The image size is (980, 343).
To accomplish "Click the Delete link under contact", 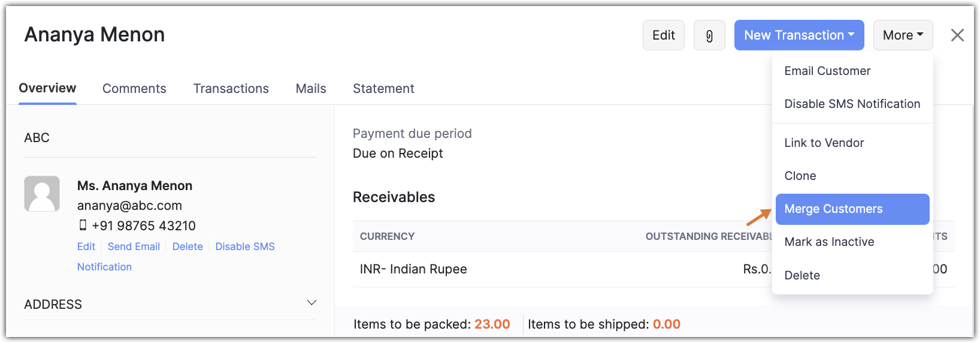I will point(187,246).
